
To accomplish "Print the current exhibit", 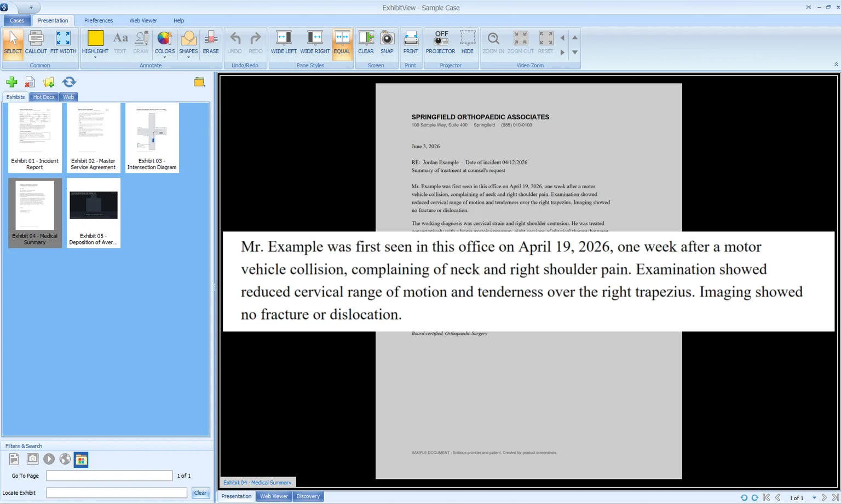I will (x=411, y=43).
